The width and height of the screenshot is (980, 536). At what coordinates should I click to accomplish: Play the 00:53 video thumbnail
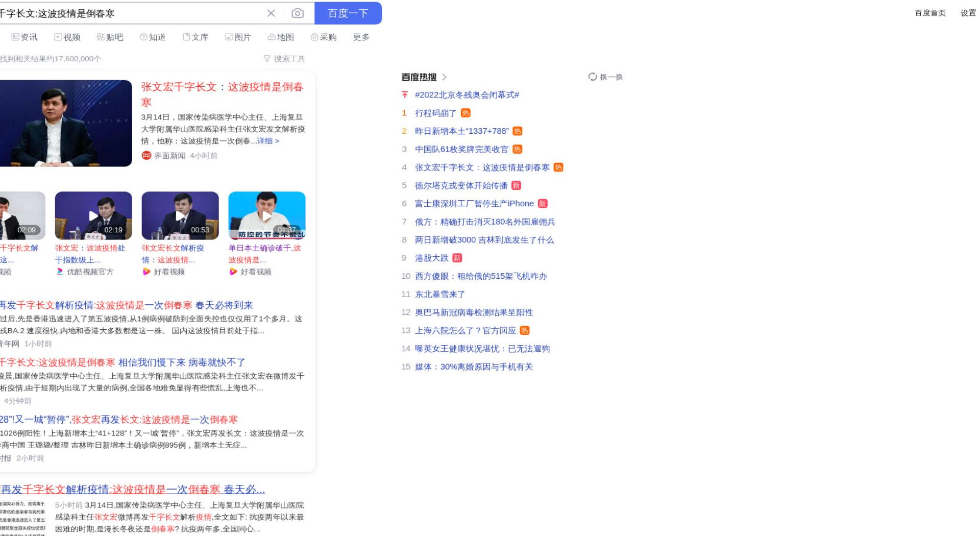click(180, 215)
